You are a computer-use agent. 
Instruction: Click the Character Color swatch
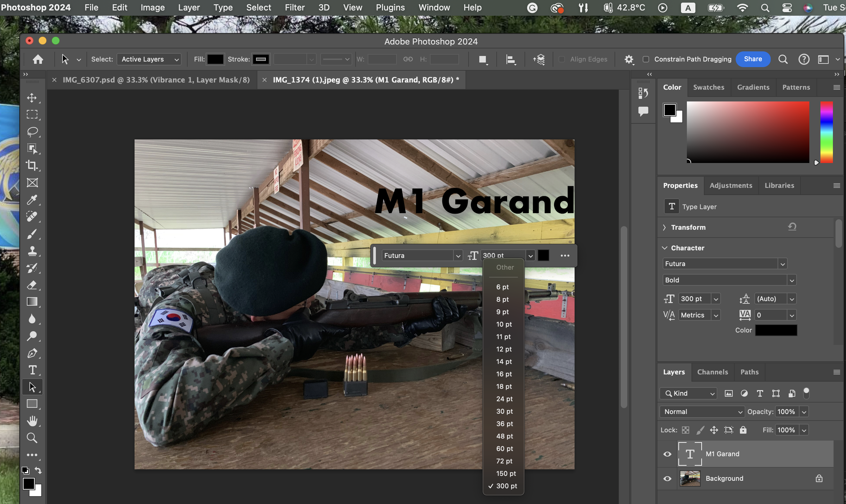tap(776, 330)
